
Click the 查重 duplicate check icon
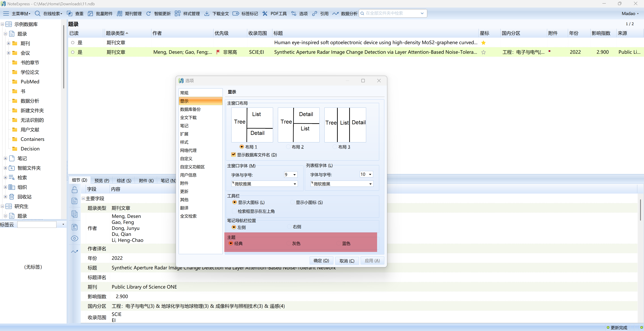point(69,14)
